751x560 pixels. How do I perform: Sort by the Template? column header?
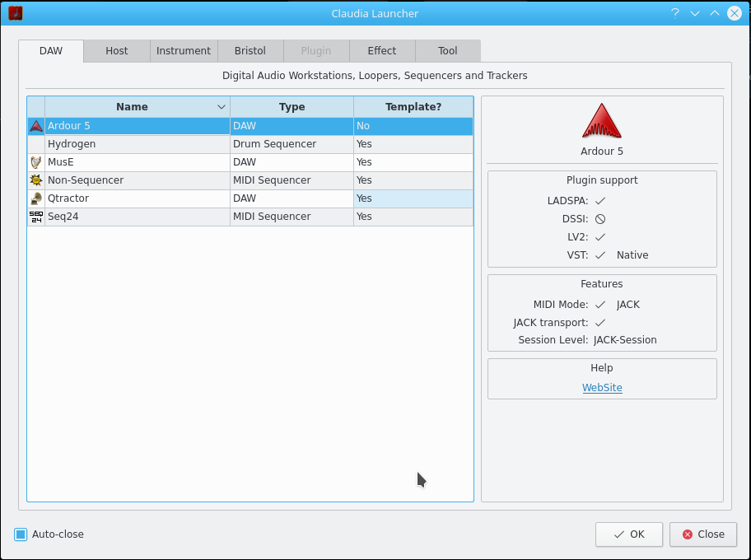click(x=413, y=107)
